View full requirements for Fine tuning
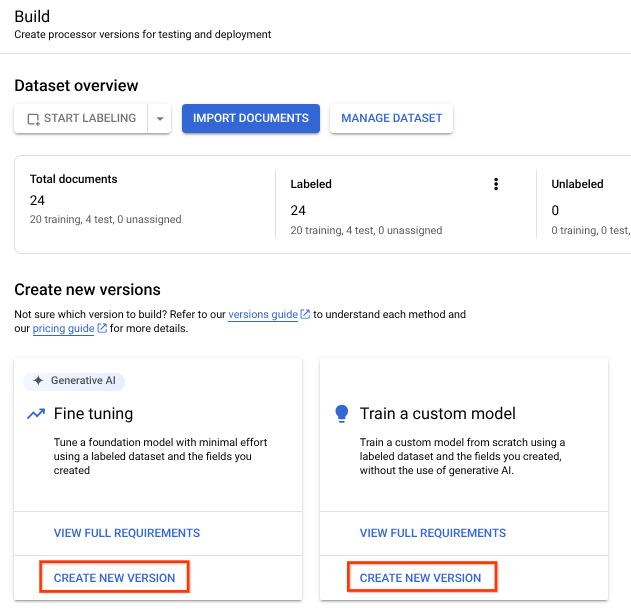Screen dimensions: 631x614 [127, 533]
